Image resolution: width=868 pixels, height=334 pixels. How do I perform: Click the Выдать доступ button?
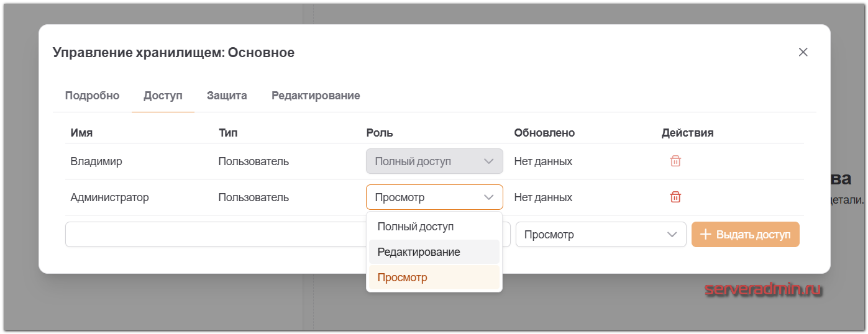pos(746,235)
